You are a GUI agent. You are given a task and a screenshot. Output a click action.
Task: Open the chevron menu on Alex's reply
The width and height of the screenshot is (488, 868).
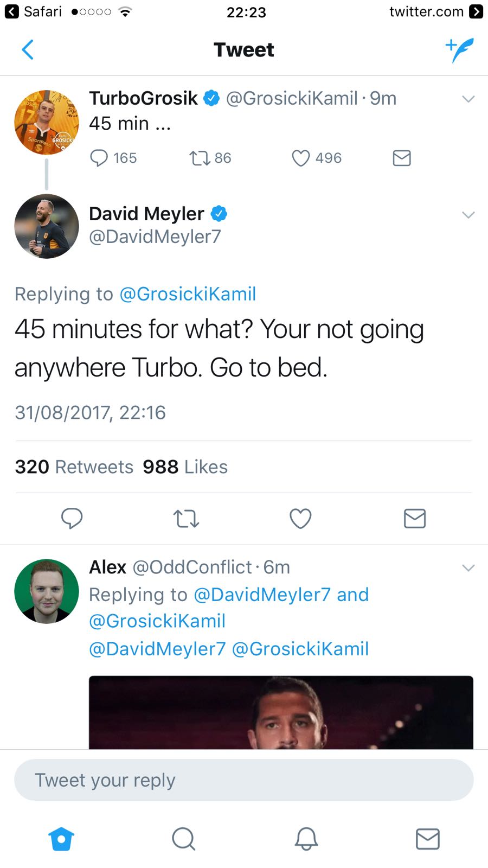[468, 568]
